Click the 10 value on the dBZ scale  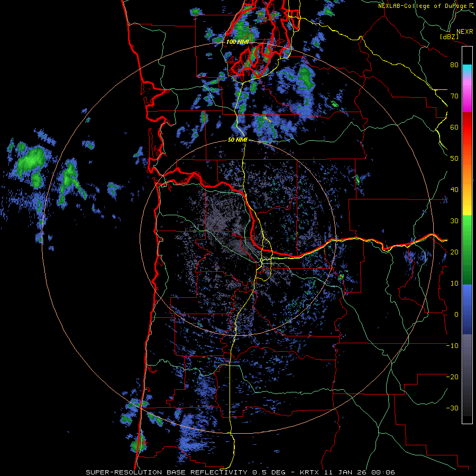click(454, 283)
